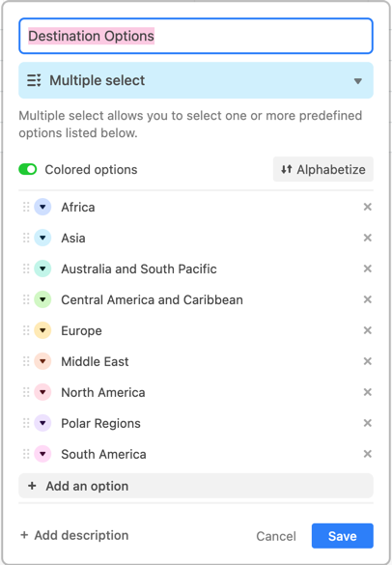This screenshot has width=392, height=565.
Task: Click Add an option
Action: click(x=196, y=486)
